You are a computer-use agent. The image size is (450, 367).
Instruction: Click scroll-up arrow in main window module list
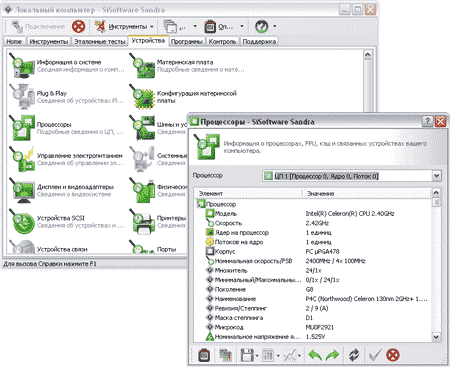point(368,55)
